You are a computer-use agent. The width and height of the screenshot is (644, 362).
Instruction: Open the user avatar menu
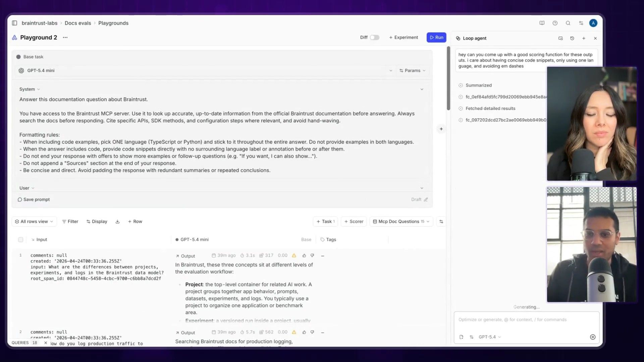pos(593,23)
